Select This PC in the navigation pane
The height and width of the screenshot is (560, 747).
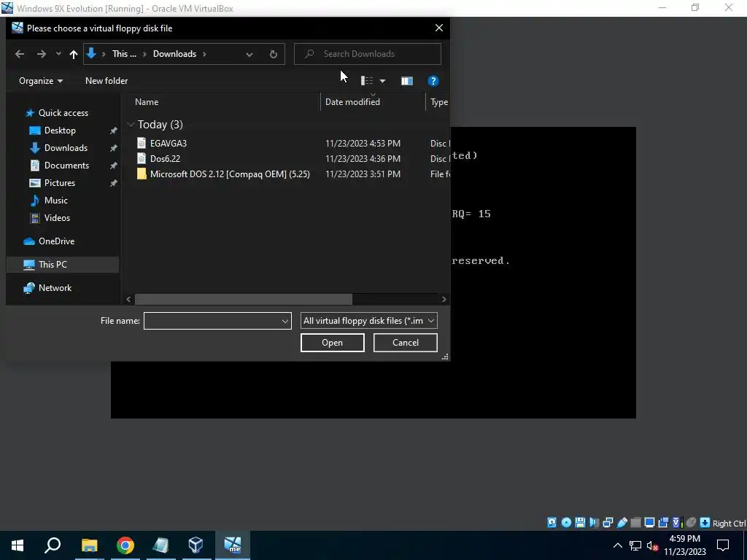(53, 264)
